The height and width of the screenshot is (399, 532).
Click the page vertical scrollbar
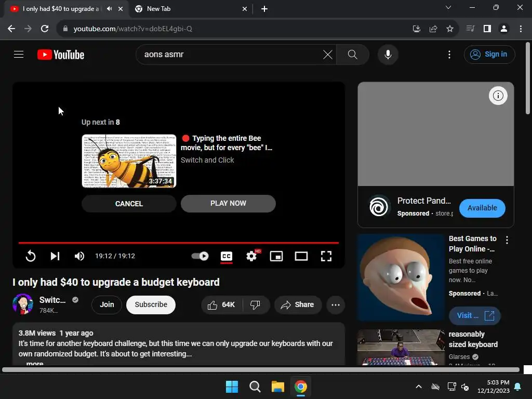(x=528, y=78)
